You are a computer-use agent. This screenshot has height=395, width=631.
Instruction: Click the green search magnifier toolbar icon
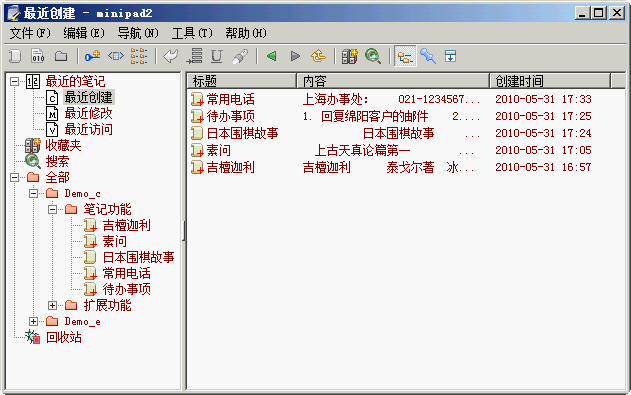coord(373,56)
